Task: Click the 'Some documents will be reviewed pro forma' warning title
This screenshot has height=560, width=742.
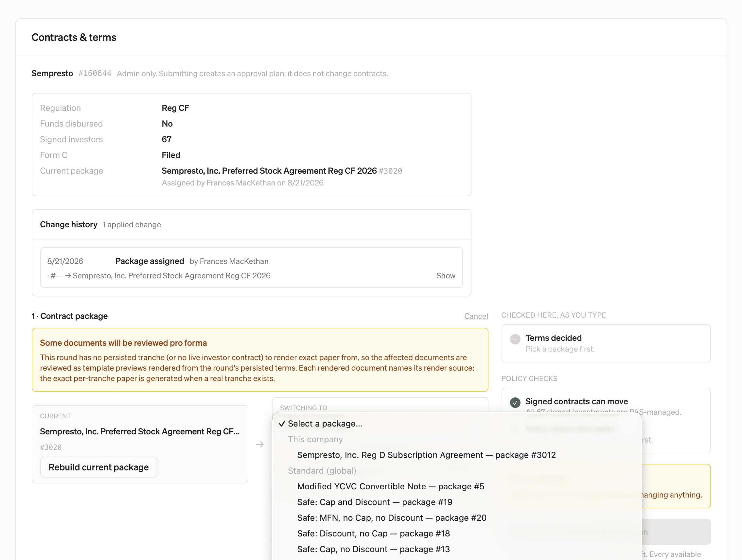Action: (x=123, y=343)
